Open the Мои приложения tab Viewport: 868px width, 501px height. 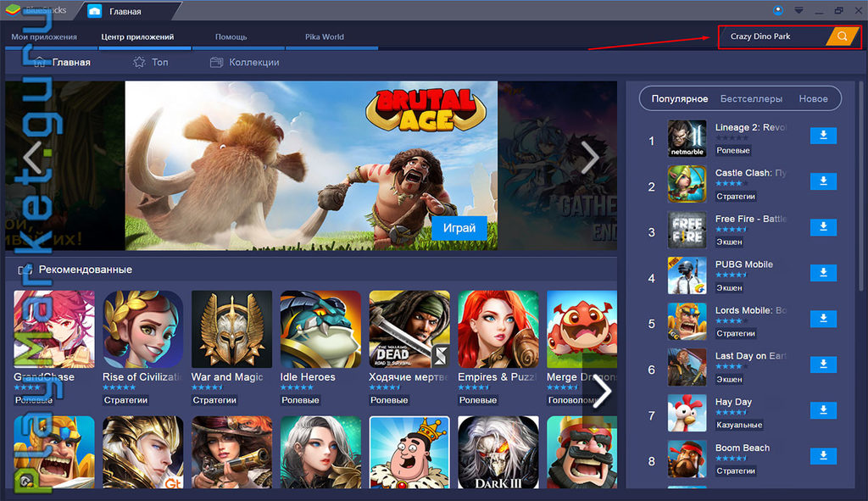point(44,37)
